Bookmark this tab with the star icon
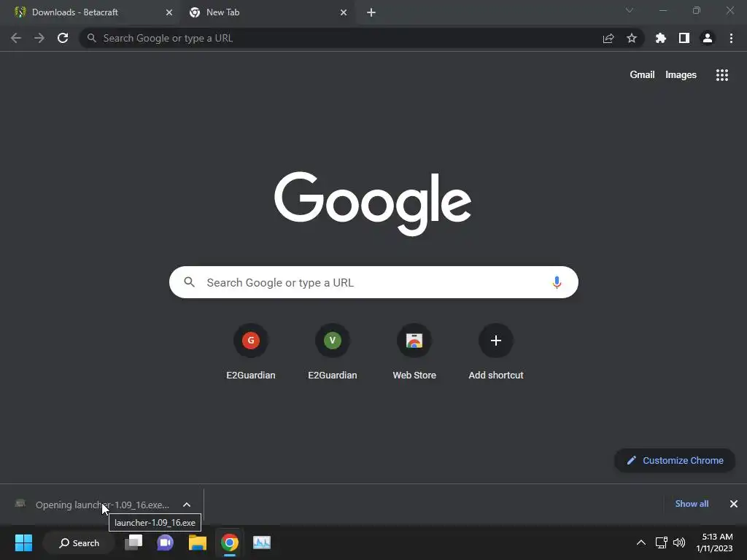747x560 pixels. coord(632,38)
